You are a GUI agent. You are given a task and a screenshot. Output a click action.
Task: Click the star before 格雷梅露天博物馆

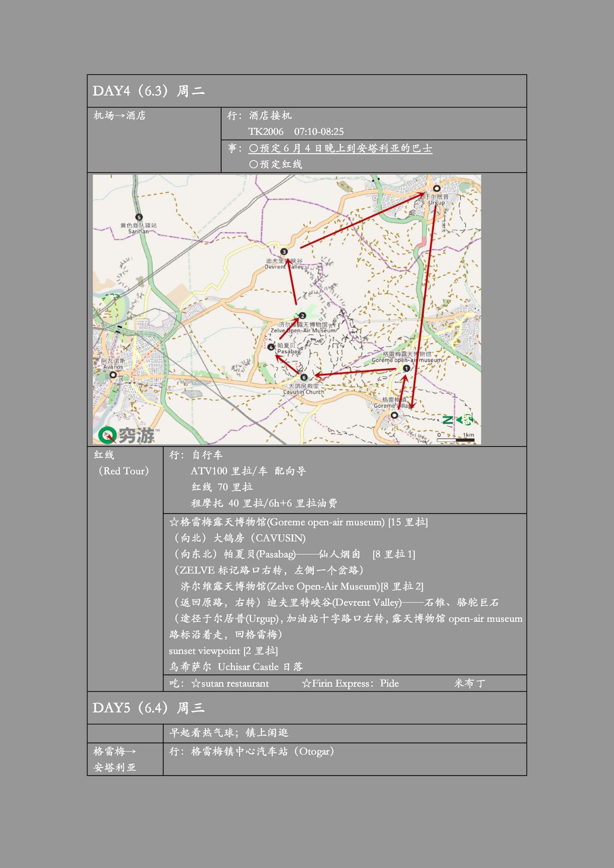pos(174,522)
